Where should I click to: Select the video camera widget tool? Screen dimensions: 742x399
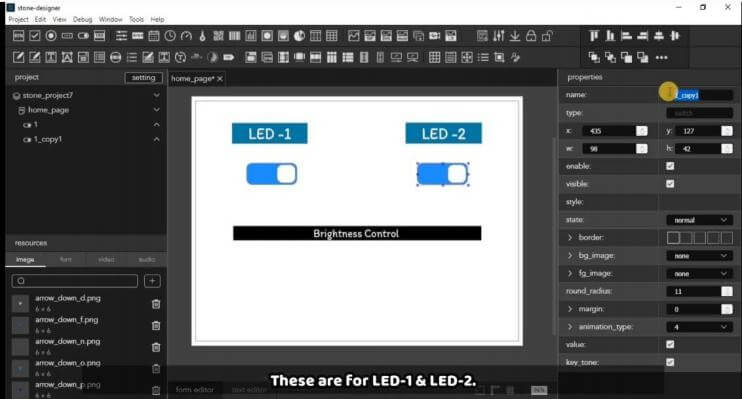pyautogui.click(x=434, y=36)
